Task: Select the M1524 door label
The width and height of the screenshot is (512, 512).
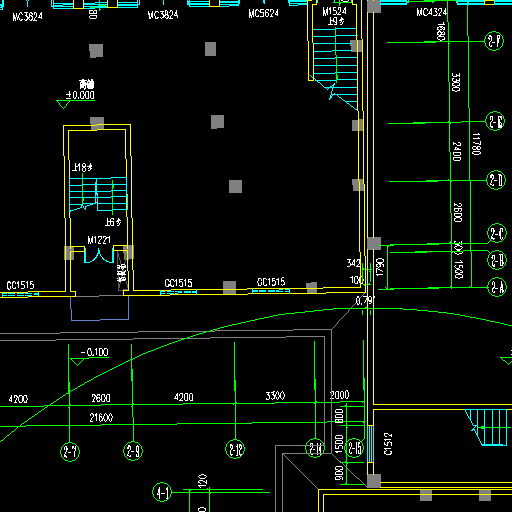Action: 334,12
